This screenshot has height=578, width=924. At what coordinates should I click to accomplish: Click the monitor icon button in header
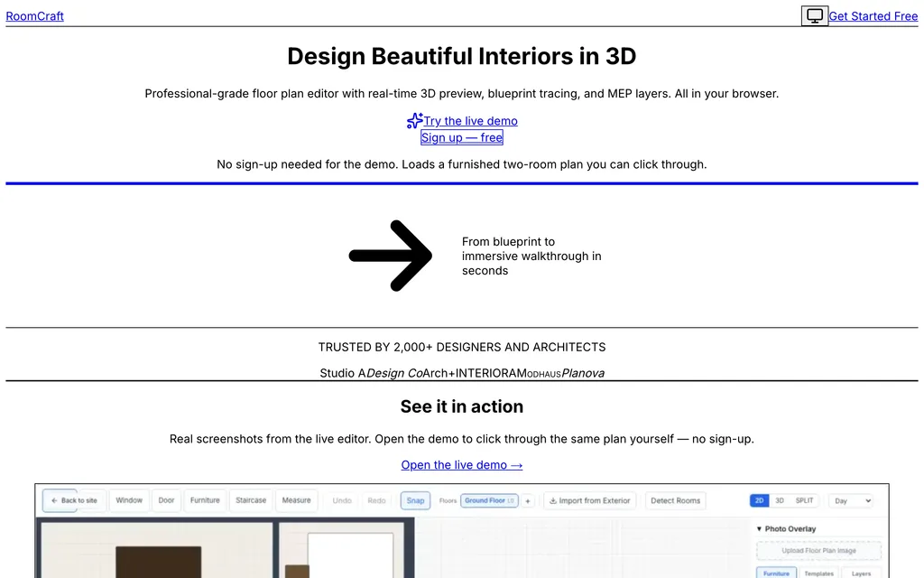coord(815,16)
